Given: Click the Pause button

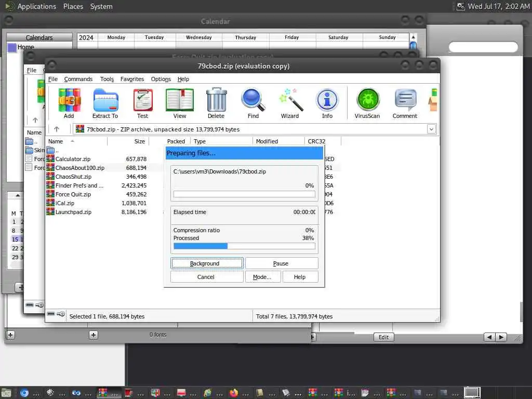Looking at the screenshot, I should coord(282,263).
